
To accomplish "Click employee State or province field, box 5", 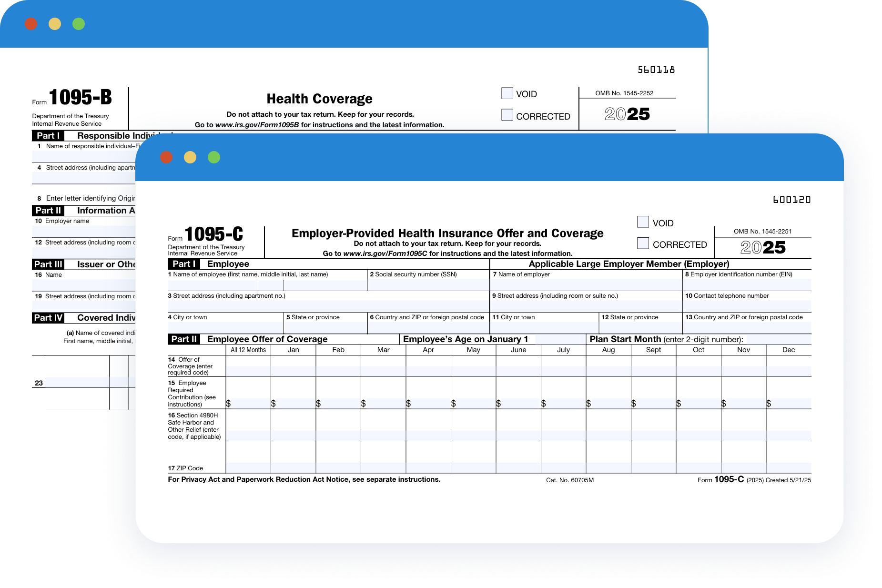I will tap(325, 328).
